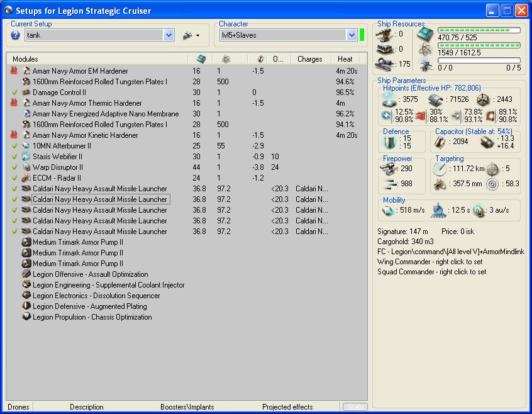Open the Drones tab

pyautogui.click(x=18, y=407)
